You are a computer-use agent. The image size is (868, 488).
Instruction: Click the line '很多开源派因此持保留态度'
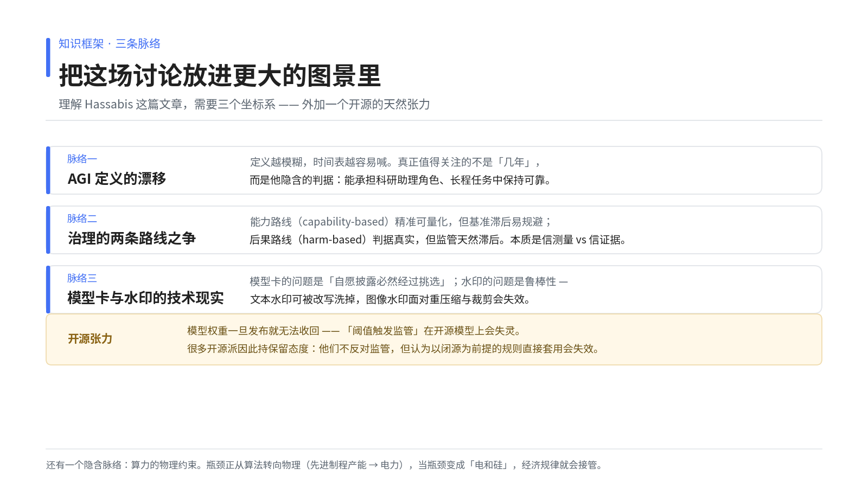(394, 349)
